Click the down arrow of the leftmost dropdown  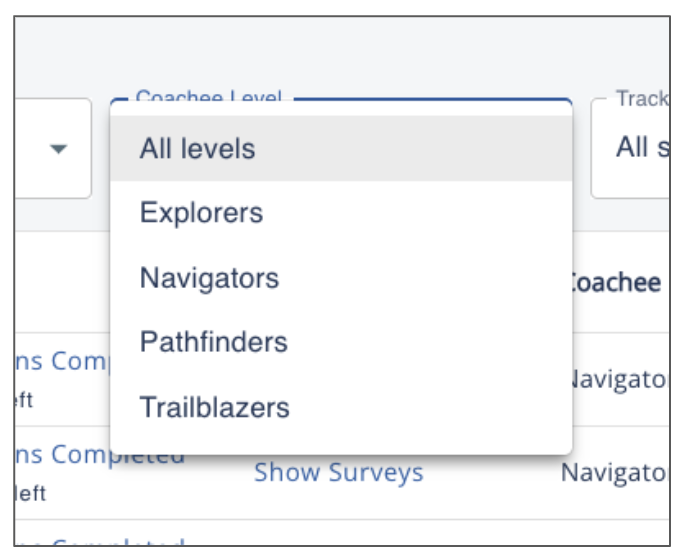(x=58, y=149)
